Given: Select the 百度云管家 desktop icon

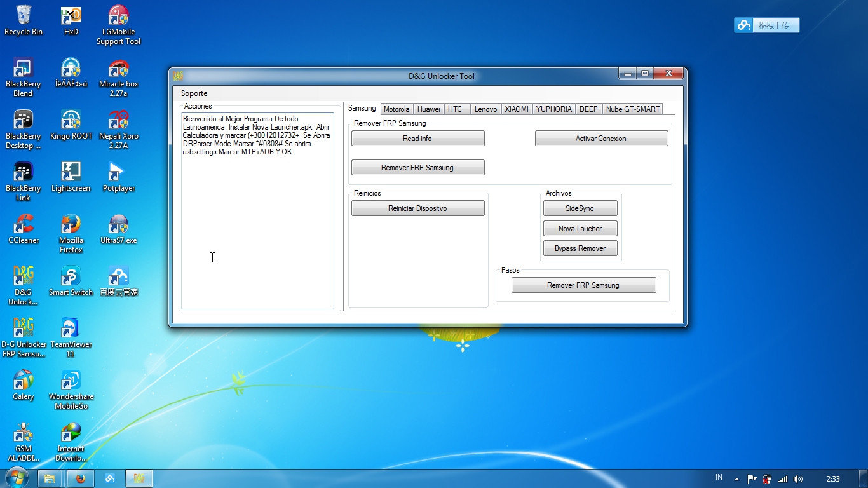Looking at the screenshot, I should tap(118, 281).
